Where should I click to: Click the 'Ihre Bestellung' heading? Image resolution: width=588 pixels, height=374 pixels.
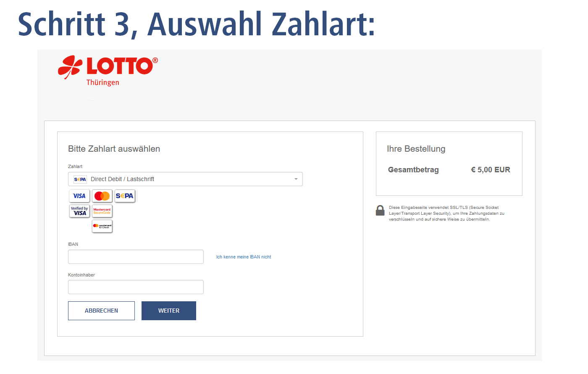pos(416,149)
